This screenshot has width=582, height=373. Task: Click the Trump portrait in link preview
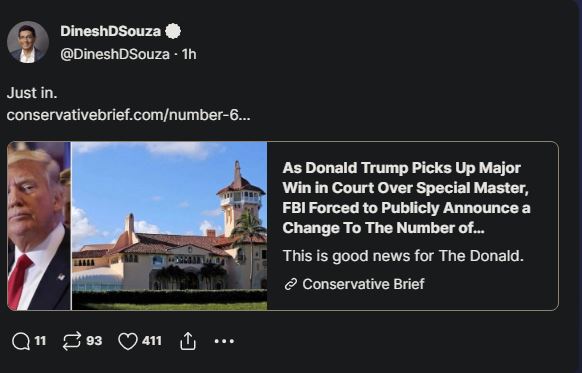tap(39, 226)
